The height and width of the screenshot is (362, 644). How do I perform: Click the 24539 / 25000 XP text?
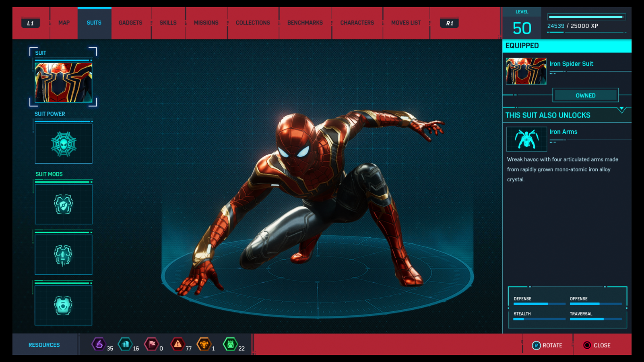click(x=573, y=26)
